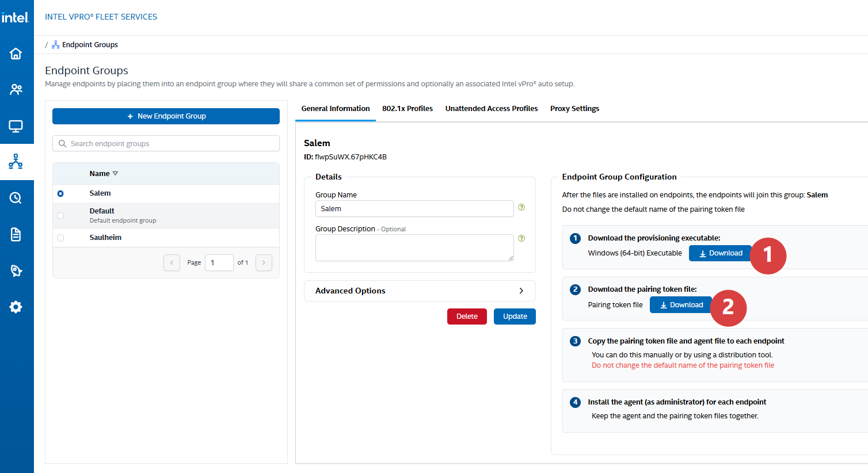The height and width of the screenshot is (473, 868).
Task: Click the Update button
Action: tap(515, 316)
